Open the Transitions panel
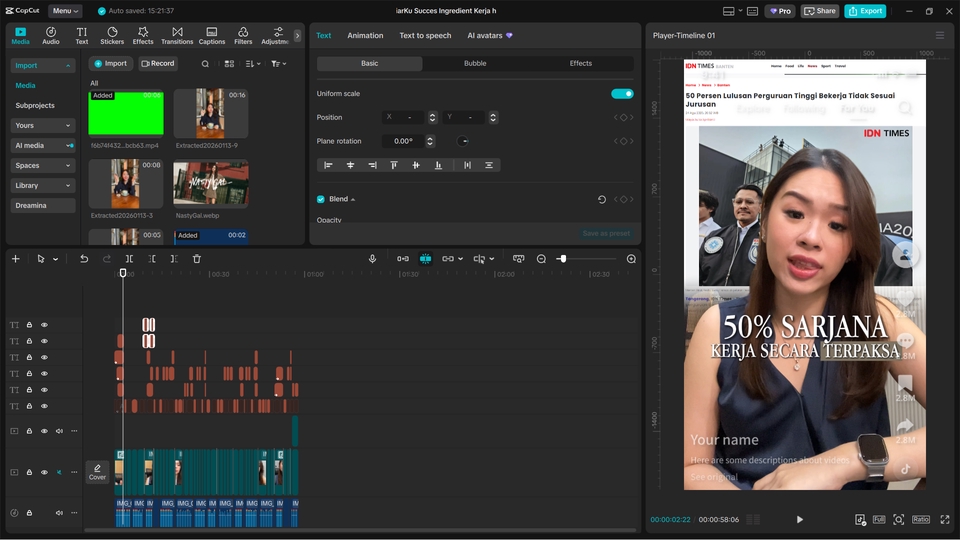 click(x=177, y=36)
